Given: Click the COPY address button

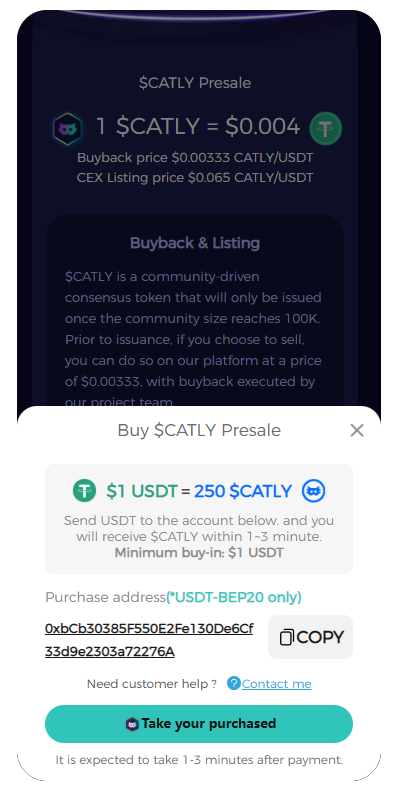Looking at the screenshot, I should click(x=310, y=637).
